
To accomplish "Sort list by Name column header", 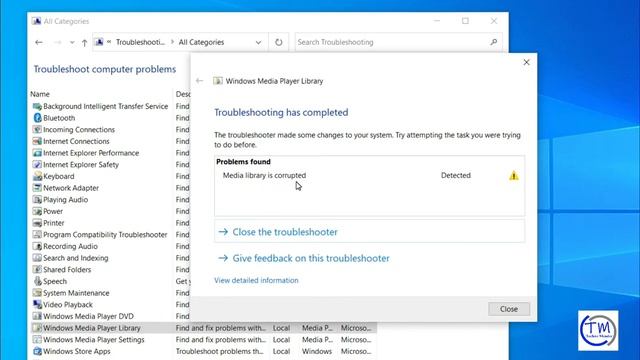I will click(40, 94).
